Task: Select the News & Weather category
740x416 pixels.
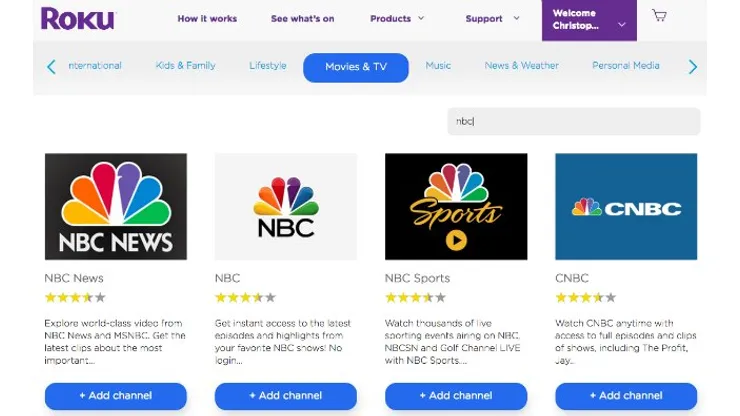Action: tap(522, 66)
